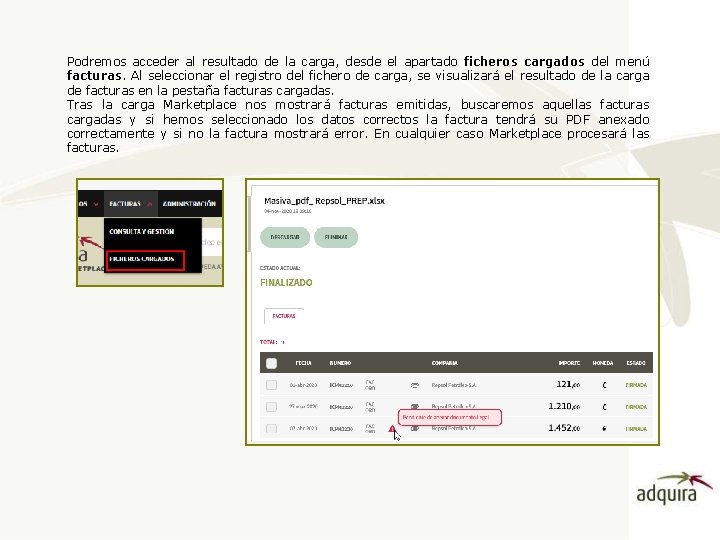Click the document icon in the 1.452,00 row
The height and width of the screenshot is (540, 720).
[415, 428]
